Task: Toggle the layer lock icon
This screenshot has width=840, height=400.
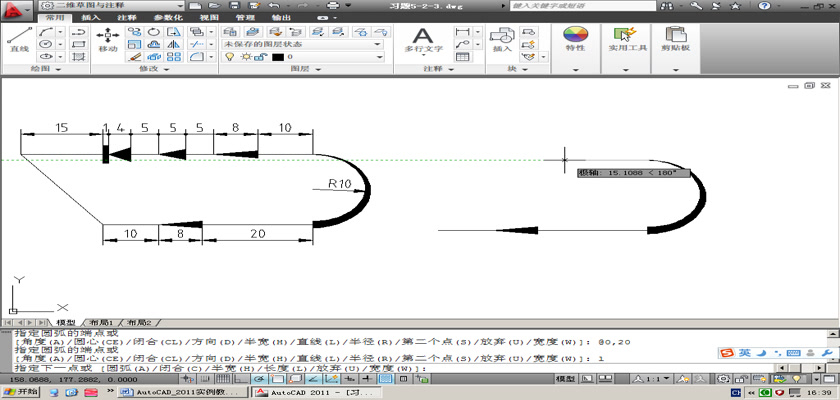Action: (262, 57)
